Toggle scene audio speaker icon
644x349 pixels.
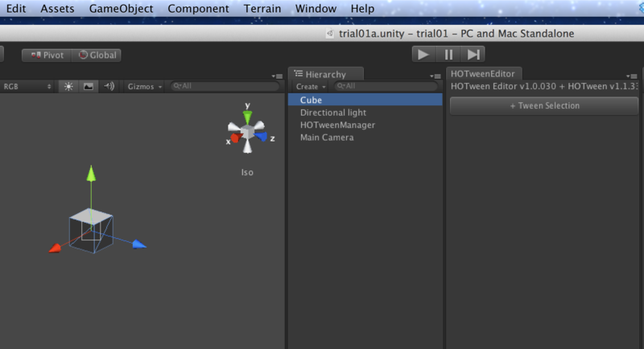(x=109, y=87)
